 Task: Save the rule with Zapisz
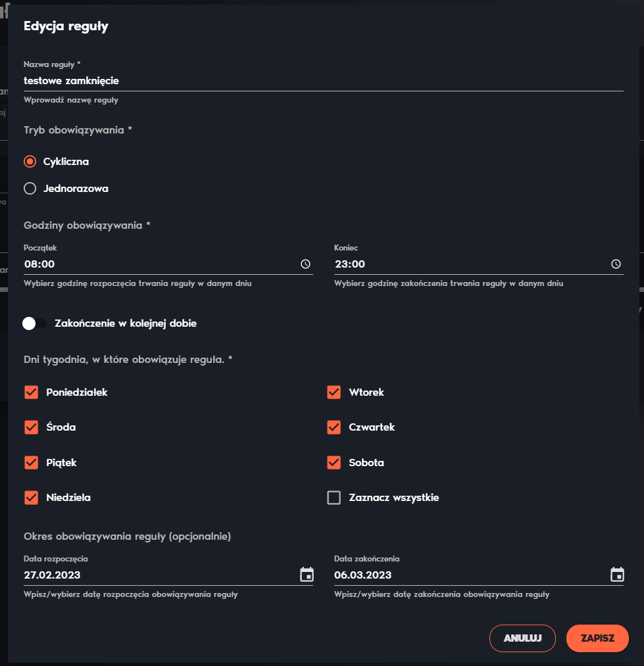click(597, 638)
